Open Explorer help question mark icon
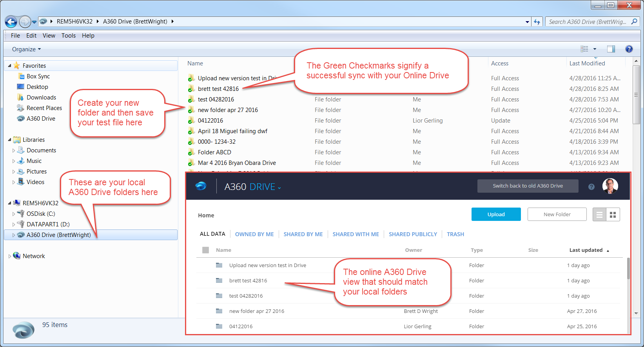 point(629,49)
